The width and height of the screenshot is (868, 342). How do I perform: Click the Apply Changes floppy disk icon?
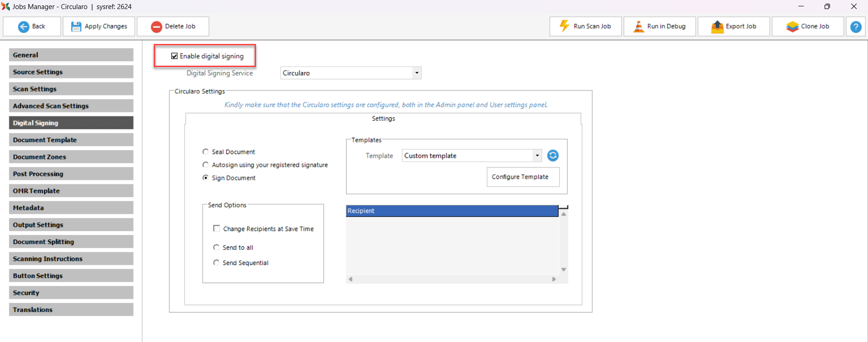pyautogui.click(x=76, y=27)
